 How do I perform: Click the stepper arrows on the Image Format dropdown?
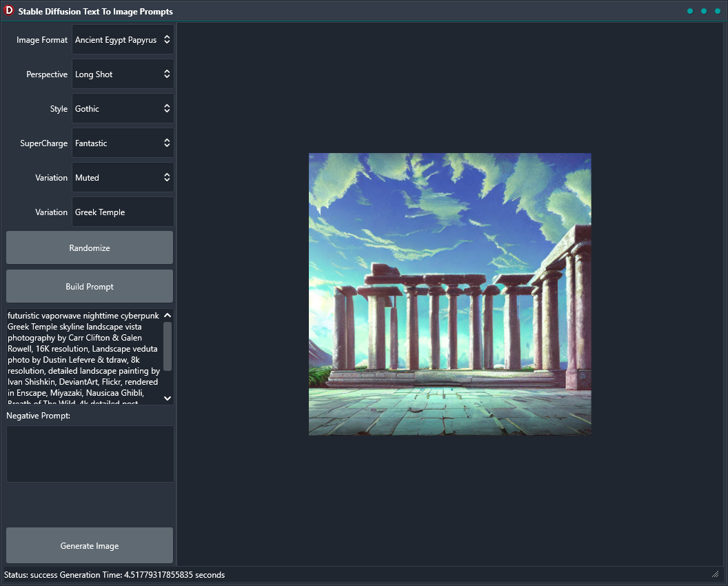pyautogui.click(x=167, y=39)
